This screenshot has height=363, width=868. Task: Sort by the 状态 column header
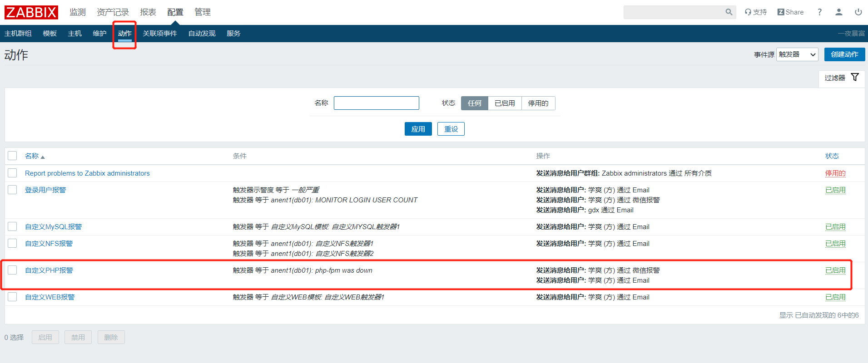coord(832,156)
